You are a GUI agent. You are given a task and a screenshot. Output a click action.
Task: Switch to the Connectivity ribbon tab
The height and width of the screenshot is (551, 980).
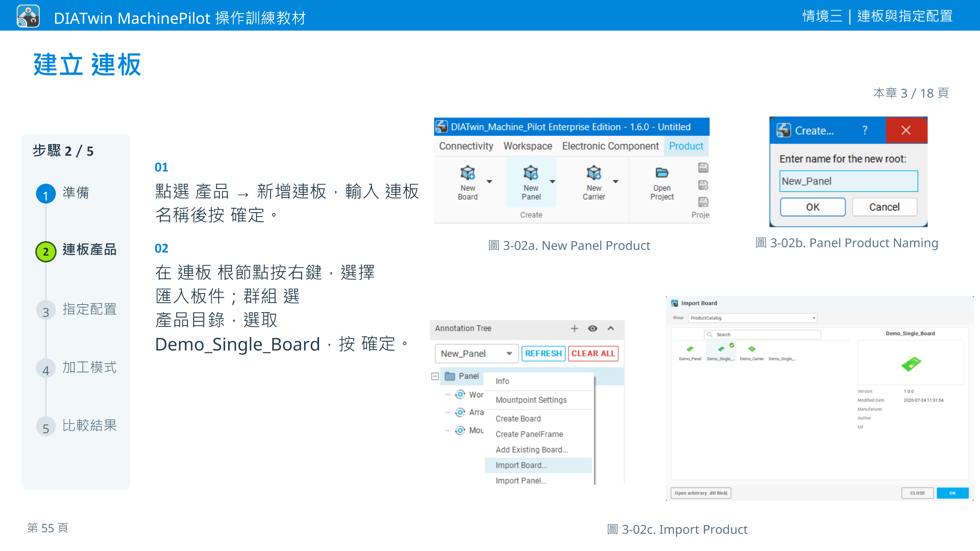466,146
